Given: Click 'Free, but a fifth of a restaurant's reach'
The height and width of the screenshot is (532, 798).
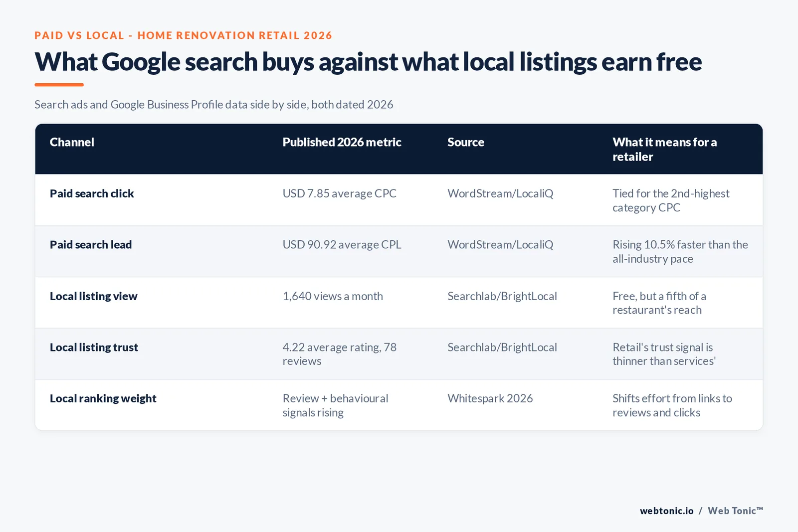Looking at the screenshot, I should (x=659, y=303).
